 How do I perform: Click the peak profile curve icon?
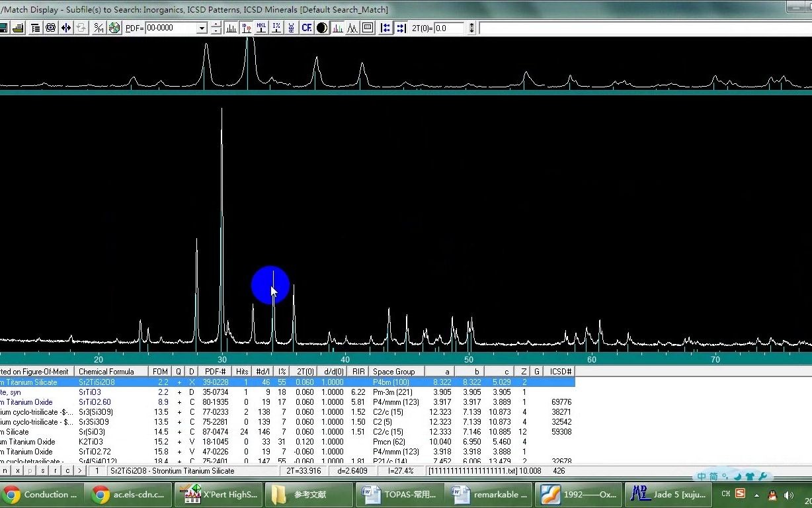coord(352,28)
